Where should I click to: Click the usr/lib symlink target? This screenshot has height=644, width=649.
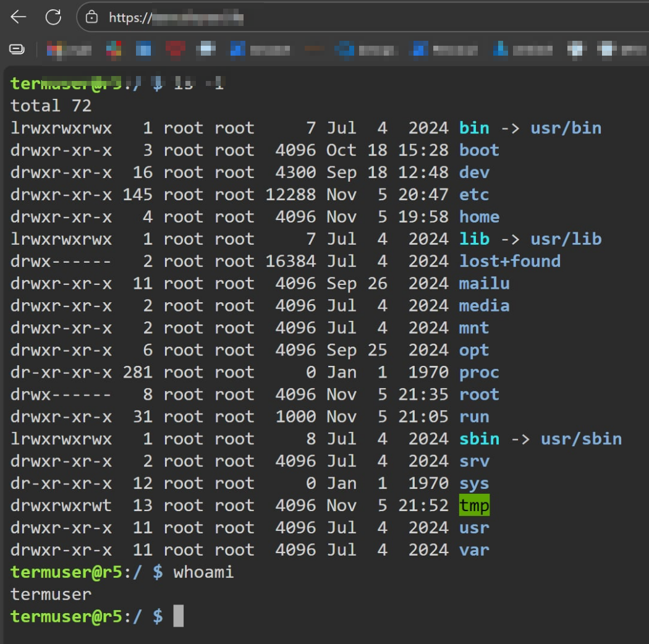click(566, 239)
